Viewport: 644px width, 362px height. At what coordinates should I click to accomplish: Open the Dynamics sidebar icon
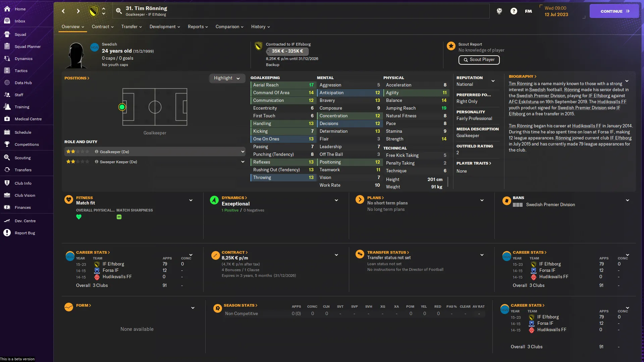pyautogui.click(x=7, y=59)
